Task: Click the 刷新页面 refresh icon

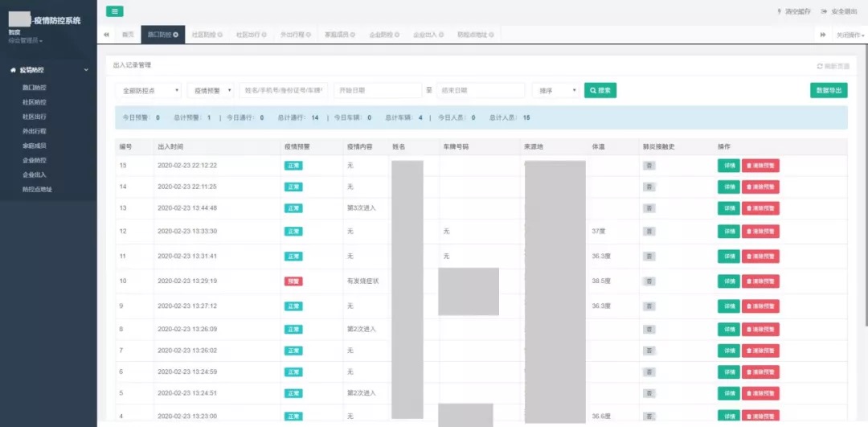Action: coord(820,66)
